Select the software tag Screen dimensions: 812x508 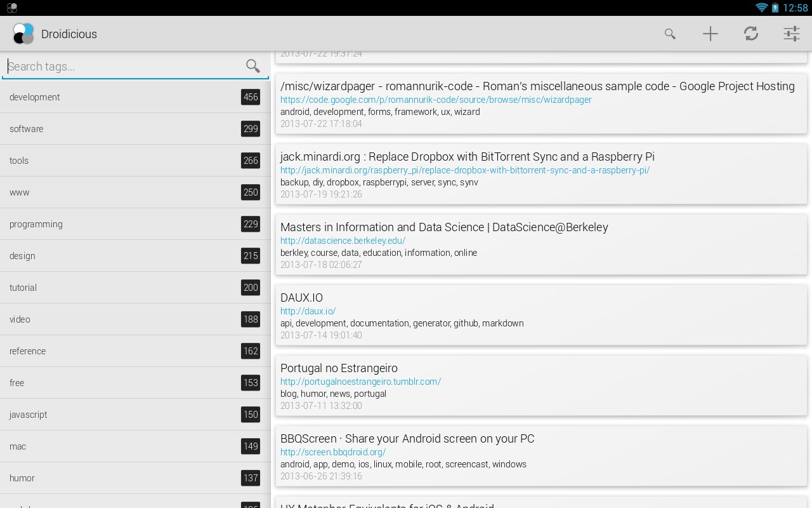[135, 129]
